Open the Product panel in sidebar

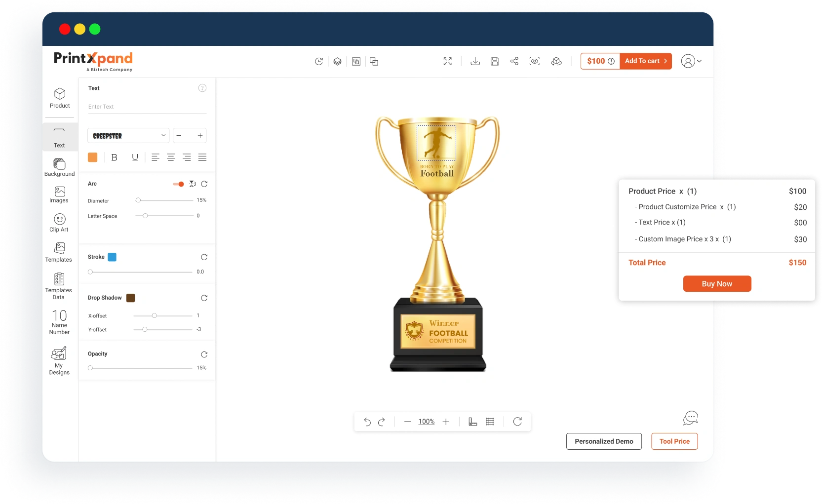[60, 98]
